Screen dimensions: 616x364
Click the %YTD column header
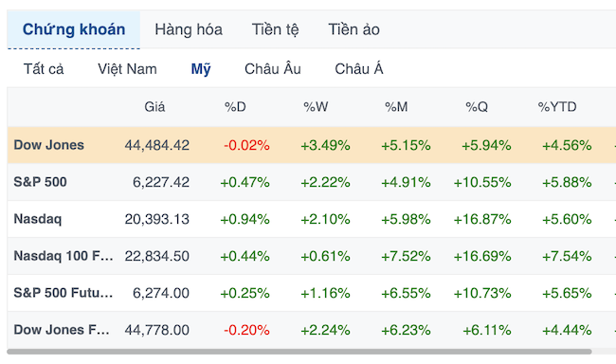pyautogui.click(x=557, y=107)
